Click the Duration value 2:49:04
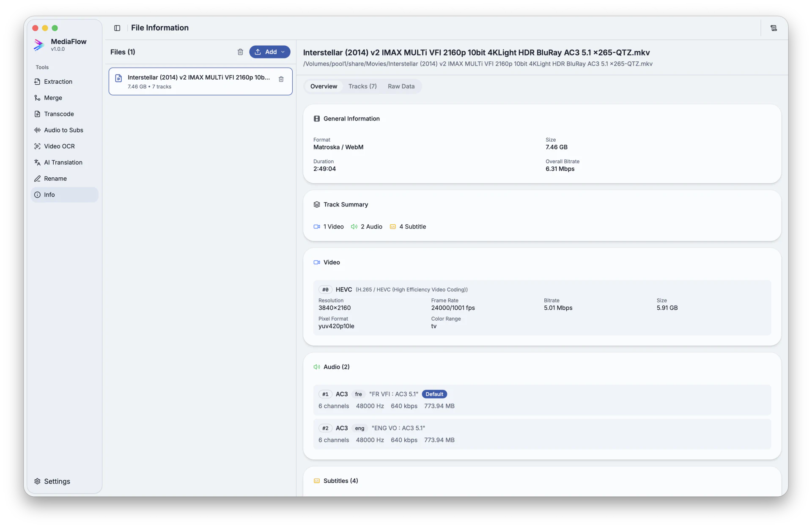812x528 pixels. coord(325,169)
